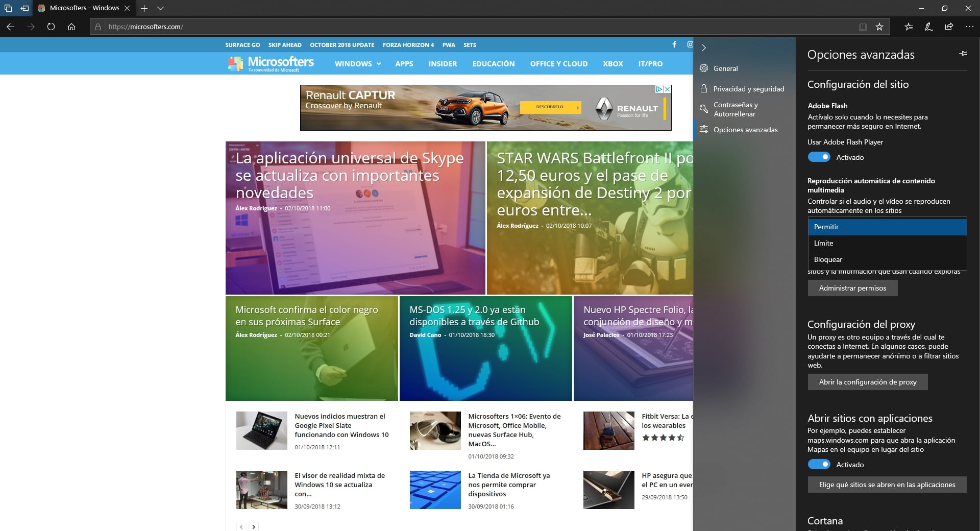The height and width of the screenshot is (531, 980).
Task: Open Microsofters' Instagram icon
Action: click(690, 45)
